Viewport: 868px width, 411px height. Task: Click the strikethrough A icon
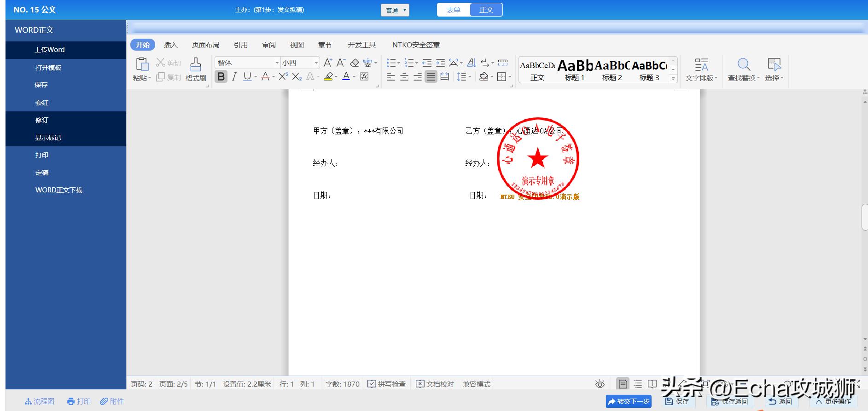point(265,76)
